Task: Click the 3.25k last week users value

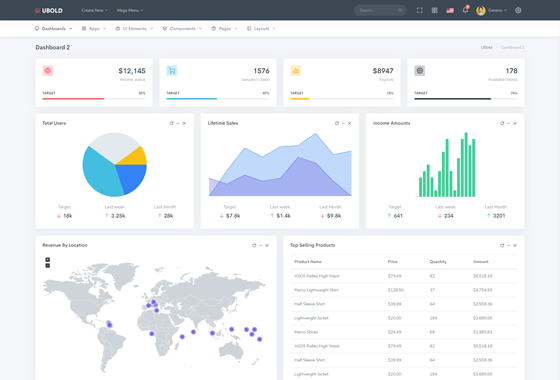Action: point(118,216)
